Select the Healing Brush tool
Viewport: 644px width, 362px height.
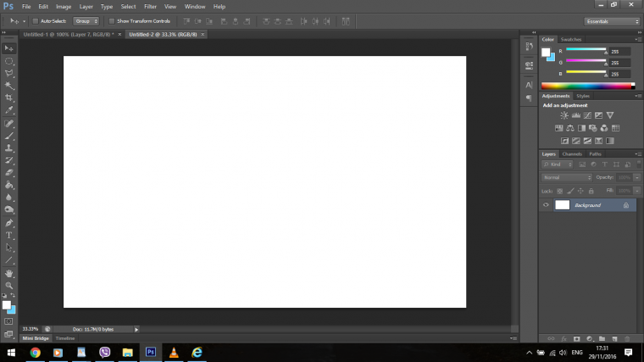pyautogui.click(x=8, y=123)
